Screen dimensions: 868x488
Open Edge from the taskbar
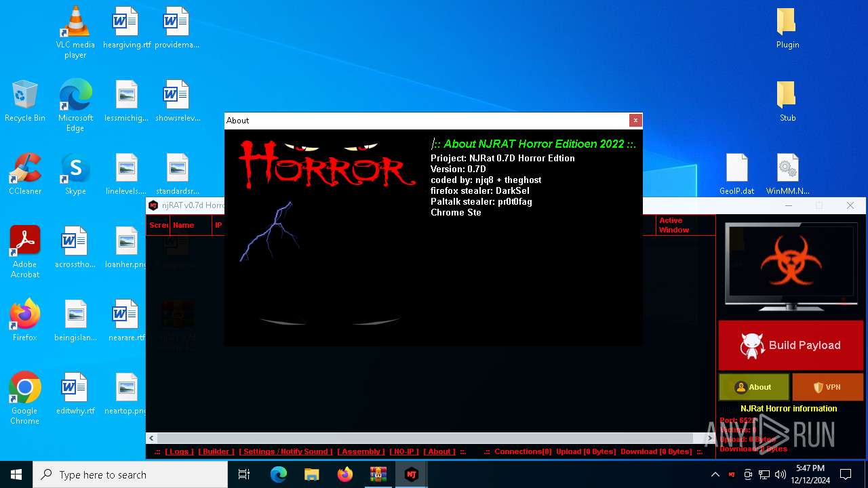[x=278, y=474]
